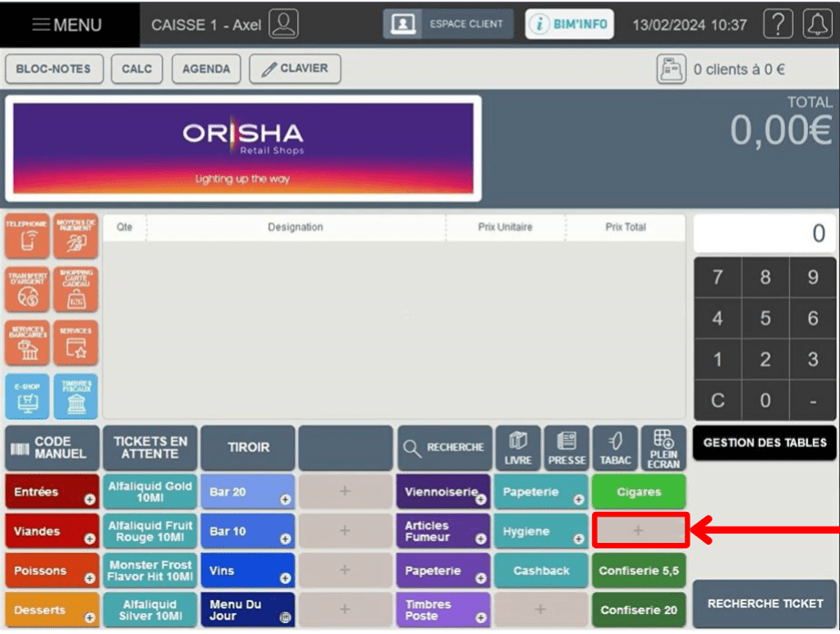This screenshot has width=840, height=634.
Task: Select the green Cigares tile
Action: pyautogui.click(x=639, y=492)
